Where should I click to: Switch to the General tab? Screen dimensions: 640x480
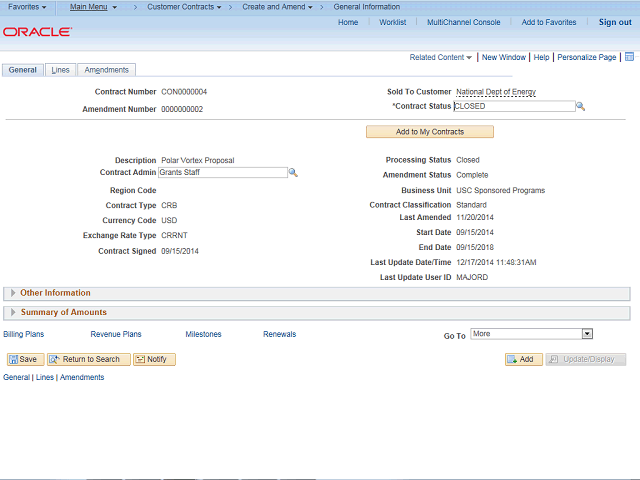[x=23, y=70]
